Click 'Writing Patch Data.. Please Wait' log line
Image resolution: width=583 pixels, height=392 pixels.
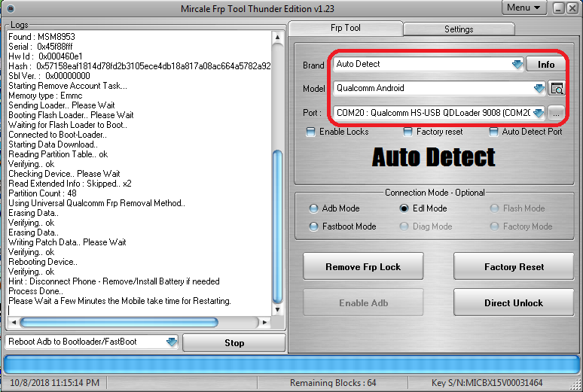tap(67, 242)
